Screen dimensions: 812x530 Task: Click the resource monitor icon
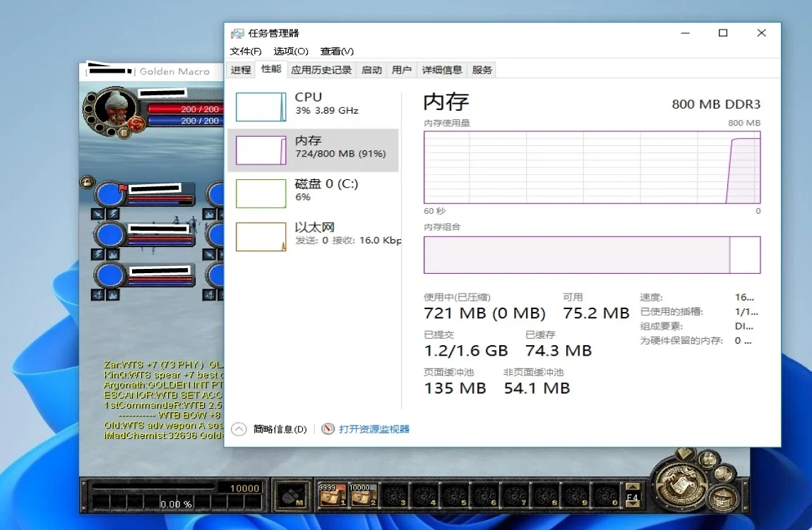pos(328,429)
